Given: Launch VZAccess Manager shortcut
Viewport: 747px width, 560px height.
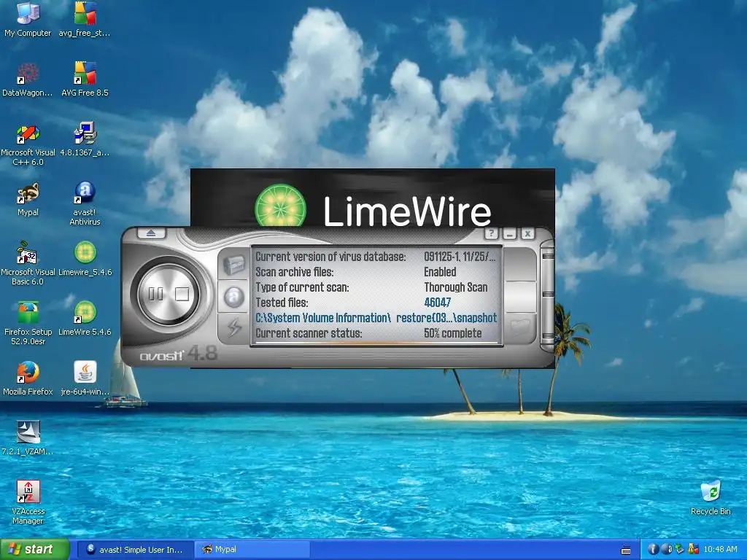Looking at the screenshot, I should (28, 502).
